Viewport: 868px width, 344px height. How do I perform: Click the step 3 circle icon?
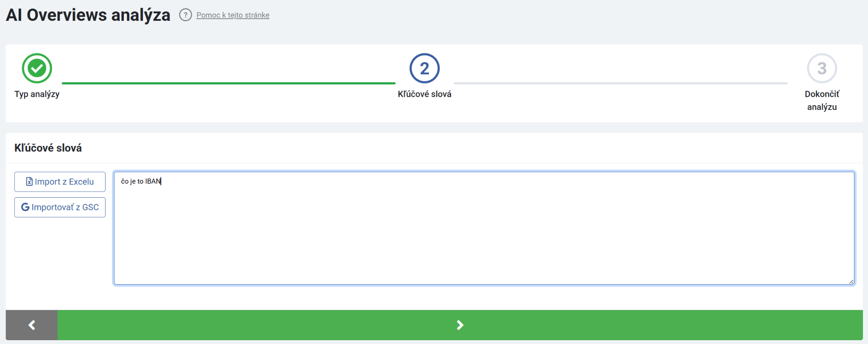click(821, 68)
